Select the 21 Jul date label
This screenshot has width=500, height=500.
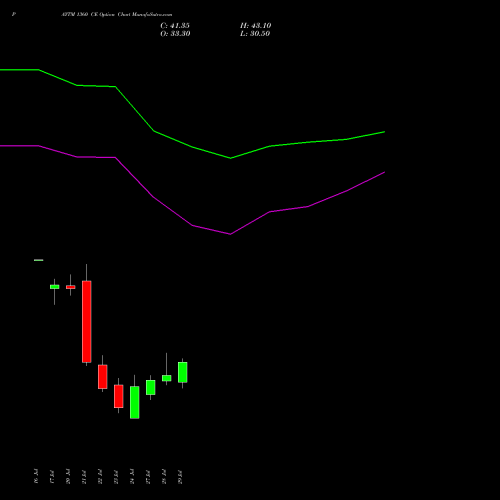coord(84,476)
